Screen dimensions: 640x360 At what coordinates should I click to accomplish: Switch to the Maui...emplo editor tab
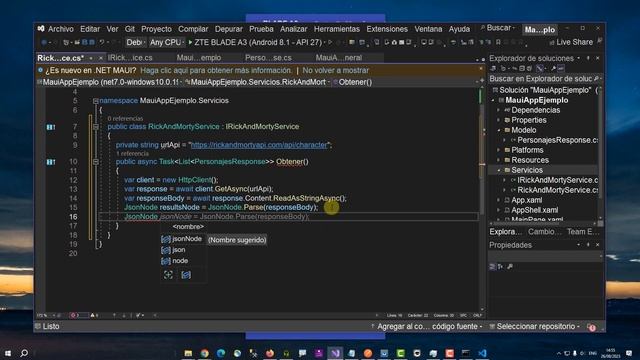click(x=199, y=58)
